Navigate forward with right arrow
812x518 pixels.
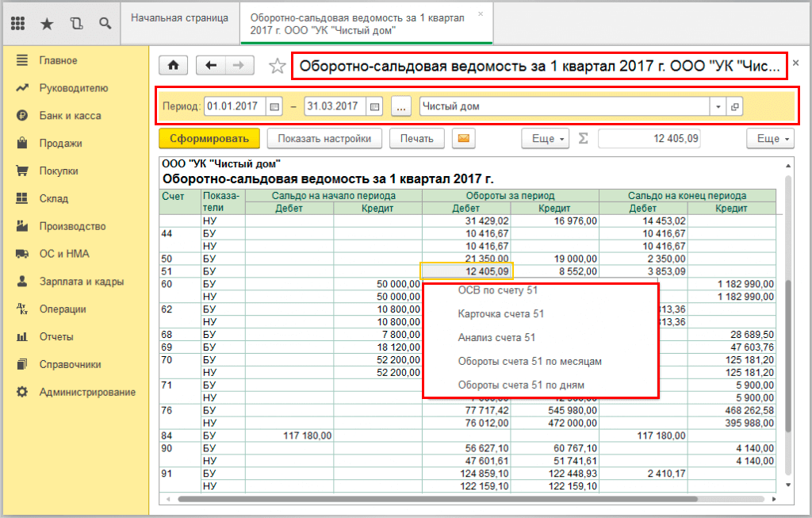239,65
